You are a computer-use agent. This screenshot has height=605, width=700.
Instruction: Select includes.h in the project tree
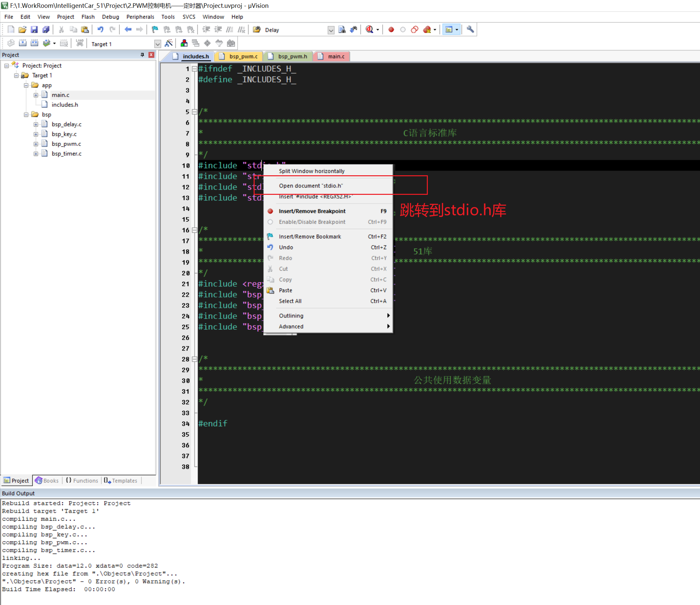[x=64, y=105]
